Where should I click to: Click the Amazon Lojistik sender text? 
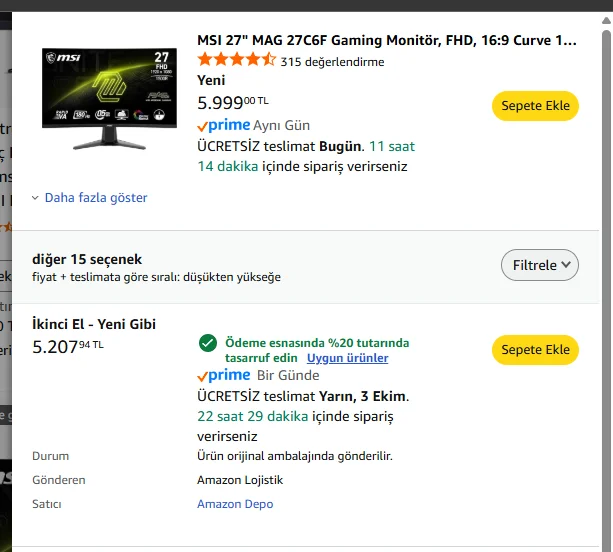(x=240, y=480)
